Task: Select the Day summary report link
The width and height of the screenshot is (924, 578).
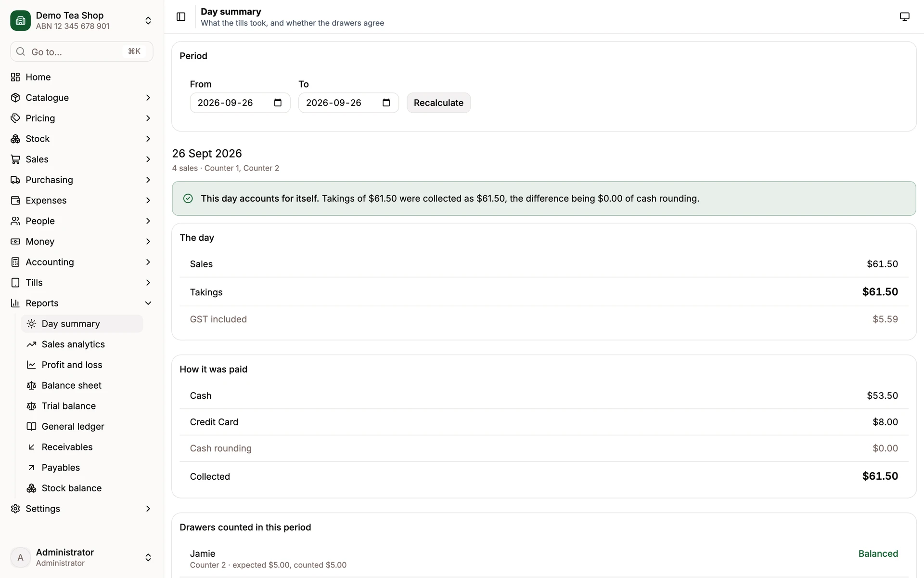Action: (82, 324)
